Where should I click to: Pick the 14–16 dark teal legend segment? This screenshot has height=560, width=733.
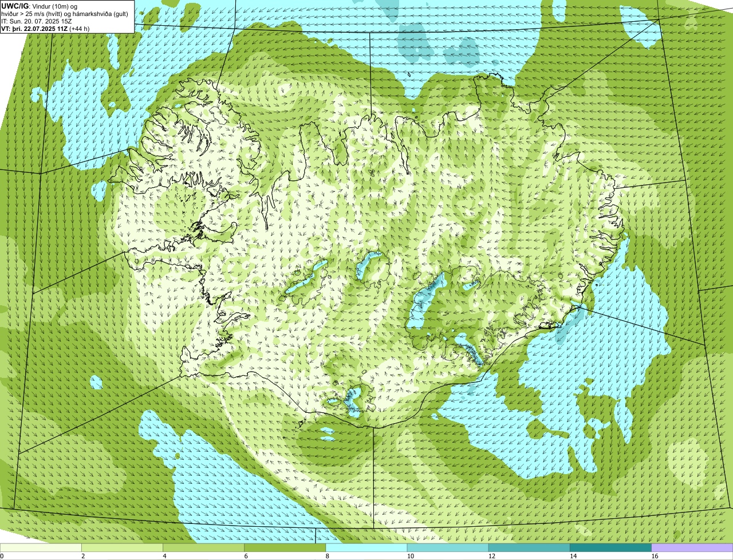click(x=611, y=547)
